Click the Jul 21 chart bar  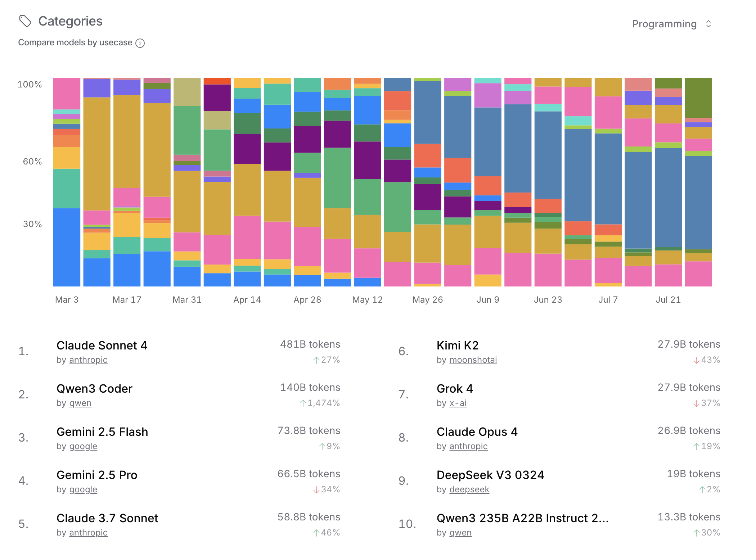(668, 182)
